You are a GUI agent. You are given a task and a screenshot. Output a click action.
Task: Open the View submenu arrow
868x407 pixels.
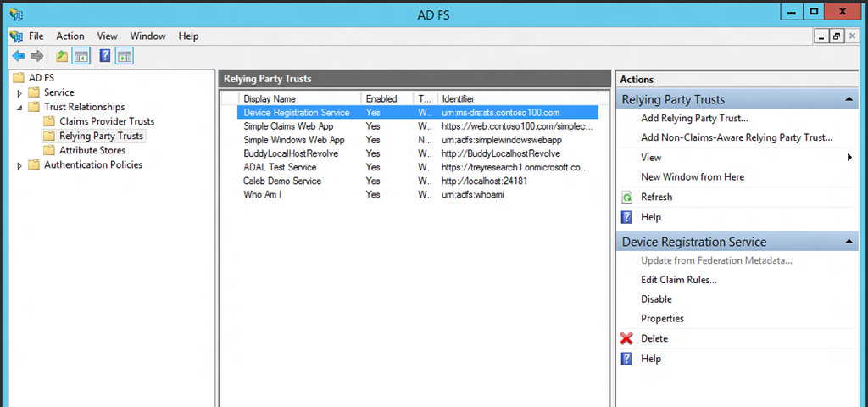point(849,157)
